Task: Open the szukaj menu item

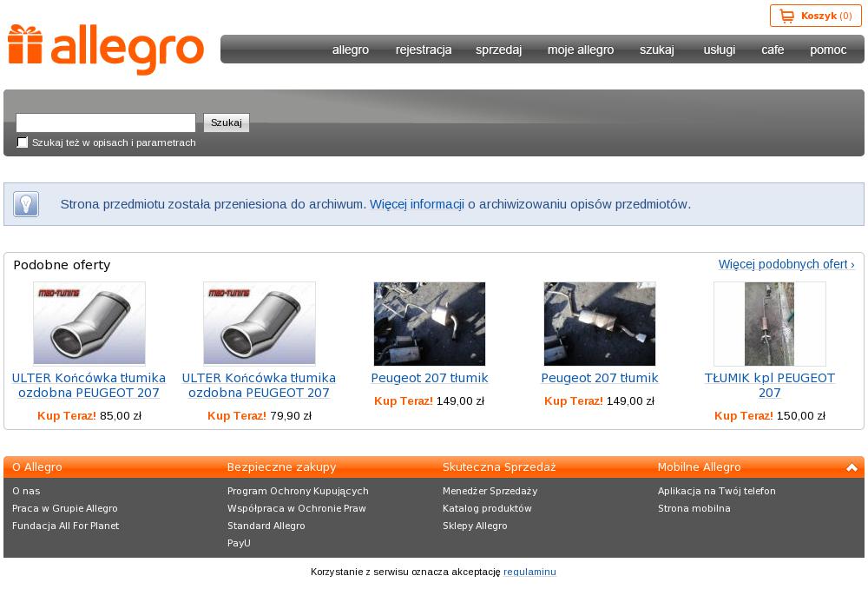Action: (x=656, y=50)
